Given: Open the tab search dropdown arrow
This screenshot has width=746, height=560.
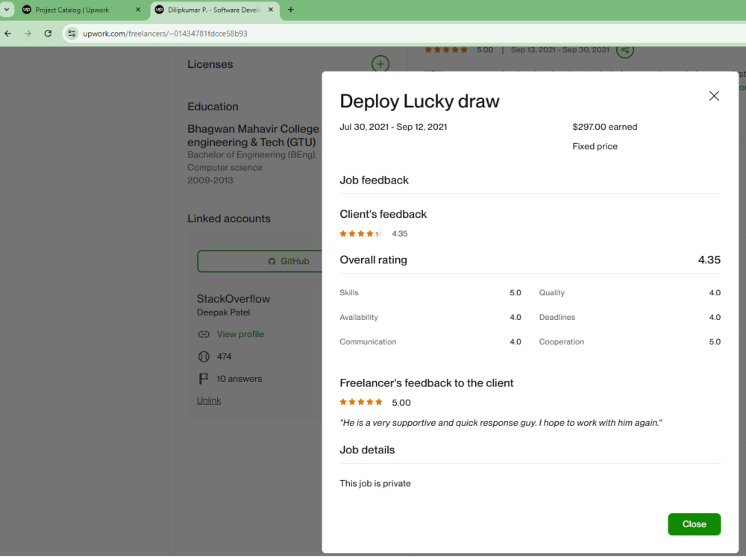Looking at the screenshot, I should click(7, 10).
